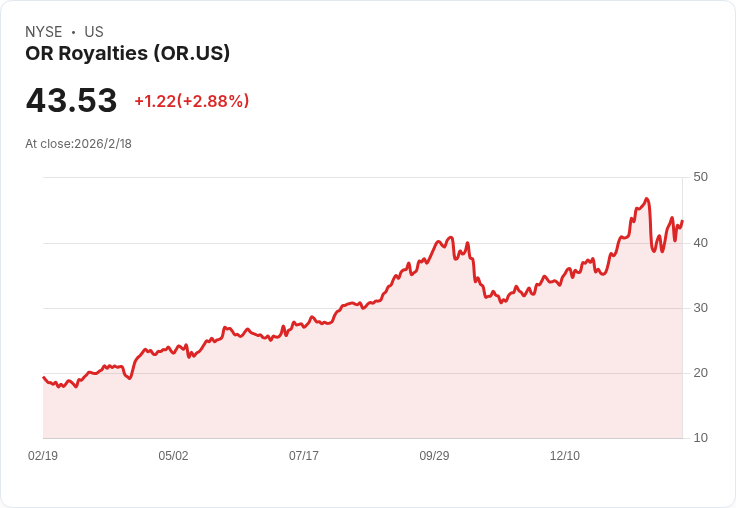Image resolution: width=736 pixels, height=508 pixels.
Task: Click the 30 value on price axis
Action: (700, 308)
